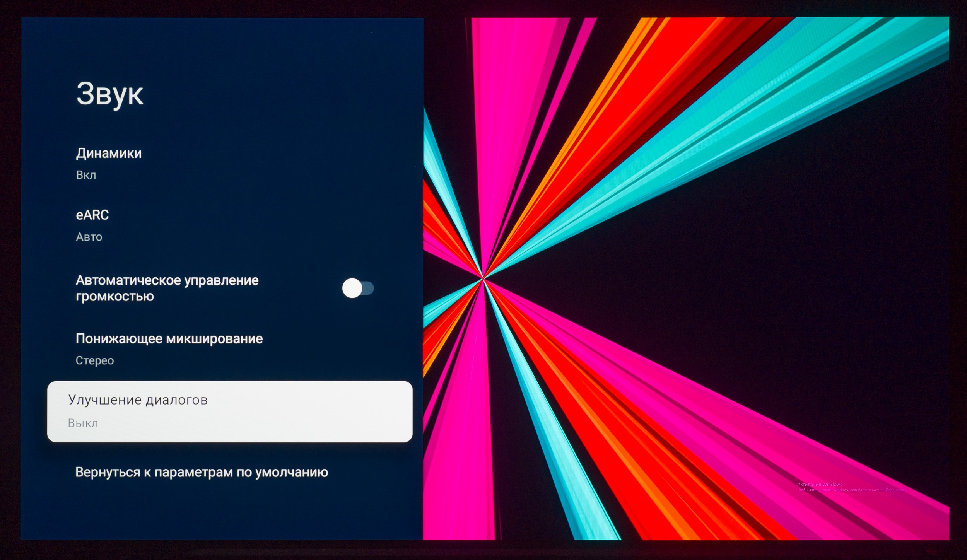Viewport: 967px width, 560px height.
Task: Click the Windows activation instruction subtext
Action: (x=850, y=490)
